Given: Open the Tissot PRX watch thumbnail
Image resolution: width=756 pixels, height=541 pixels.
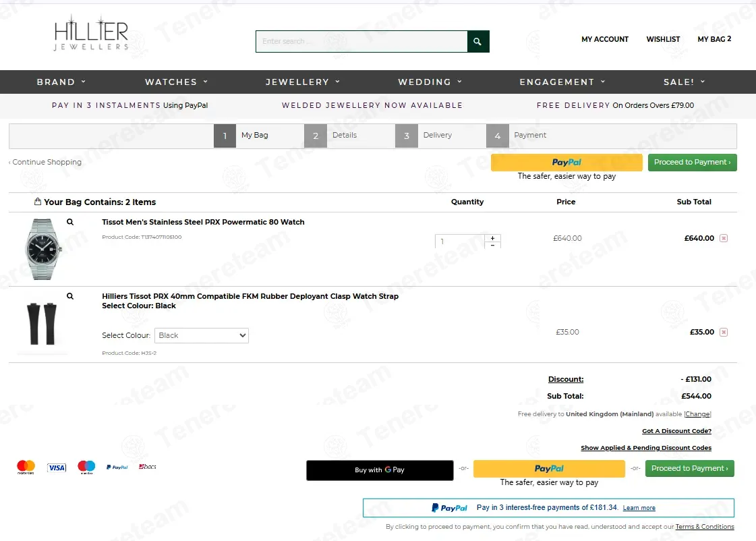Looking at the screenshot, I should [43, 249].
